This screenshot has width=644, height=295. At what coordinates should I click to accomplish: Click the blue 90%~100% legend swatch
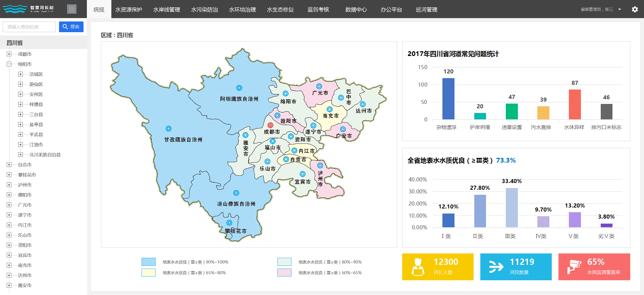pyautogui.click(x=148, y=262)
